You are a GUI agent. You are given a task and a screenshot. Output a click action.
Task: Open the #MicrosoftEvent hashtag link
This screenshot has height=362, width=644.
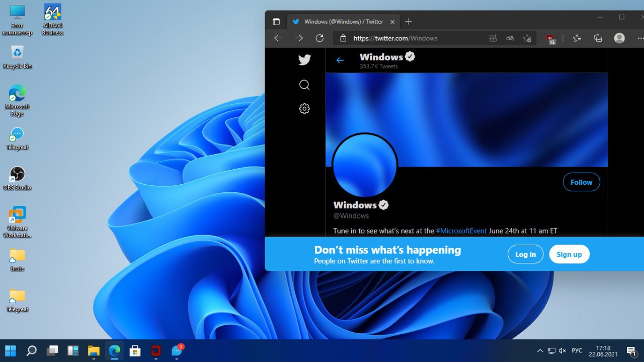tap(461, 231)
